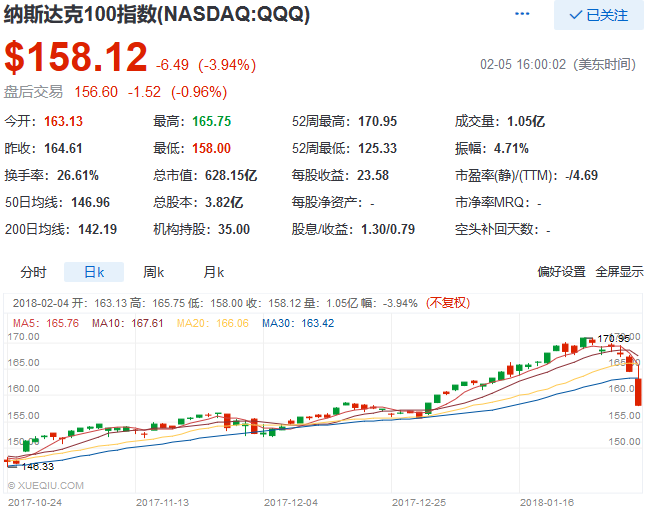
Task: Select the 纳斯达克100指数(NASDAQ:QQQ) title
Action: (x=157, y=15)
